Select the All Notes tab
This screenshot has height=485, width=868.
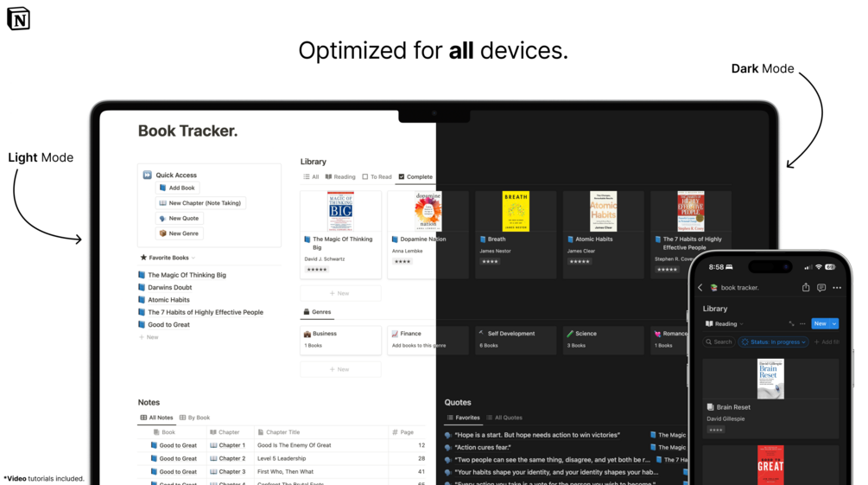click(x=156, y=418)
